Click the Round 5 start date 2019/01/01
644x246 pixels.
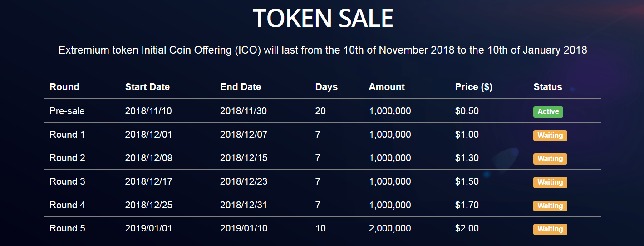pos(149,228)
